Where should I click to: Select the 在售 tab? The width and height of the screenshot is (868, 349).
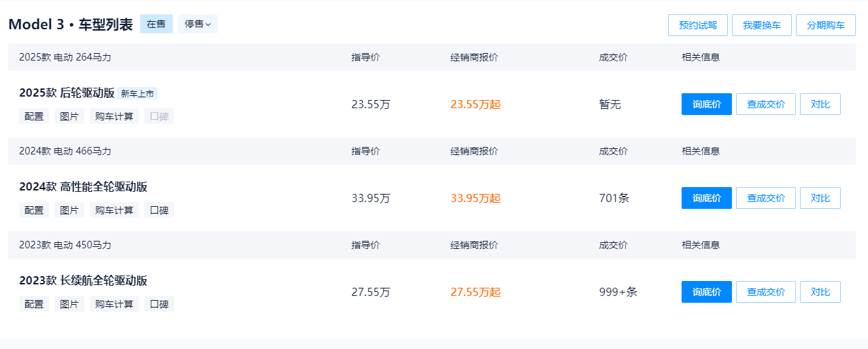click(156, 24)
